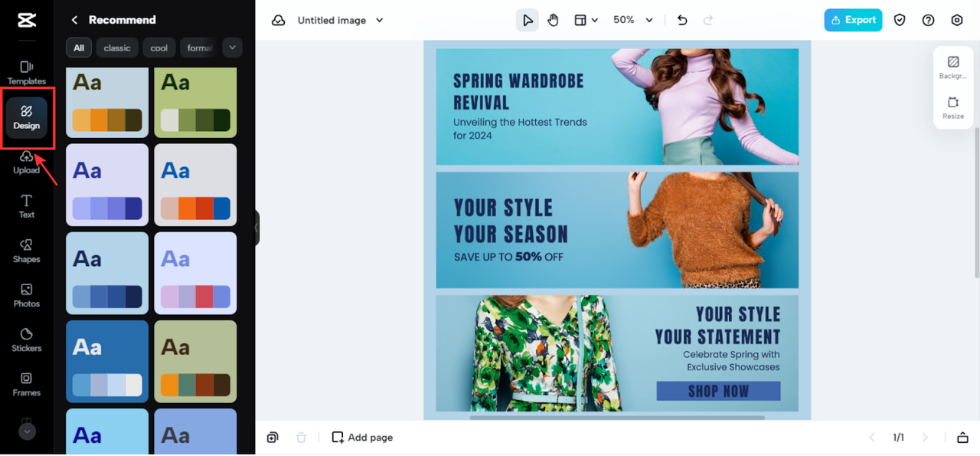Expand more sidebar tools chevron
The width and height of the screenshot is (980, 456).
(27, 431)
